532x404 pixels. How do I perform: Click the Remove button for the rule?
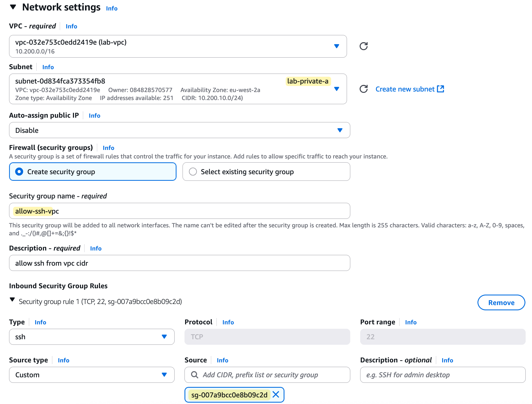coord(501,302)
